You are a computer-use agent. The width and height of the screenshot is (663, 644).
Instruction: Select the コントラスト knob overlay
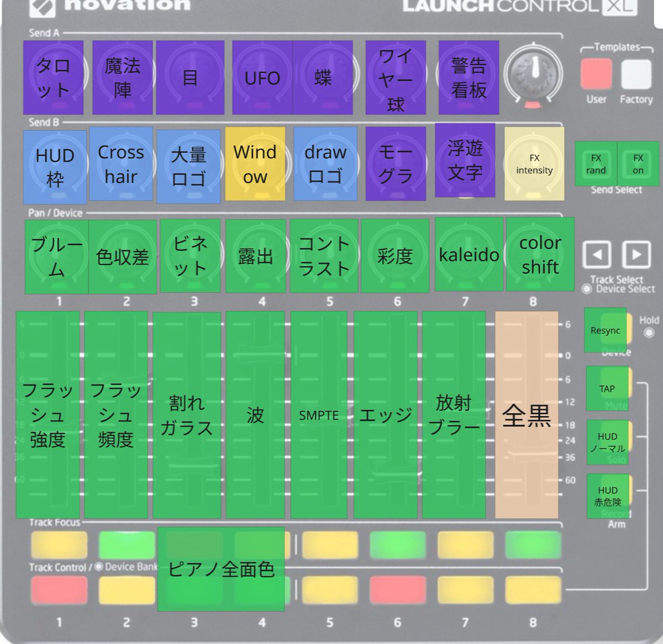[324, 255]
